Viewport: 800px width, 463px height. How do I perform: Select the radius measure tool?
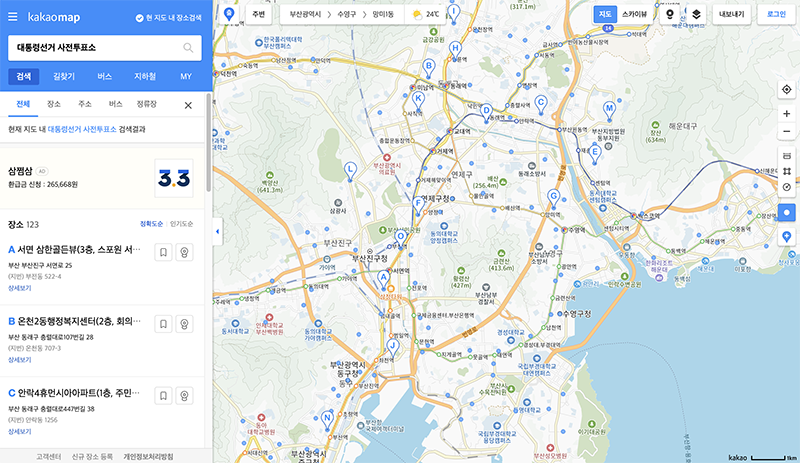(787, 187)
